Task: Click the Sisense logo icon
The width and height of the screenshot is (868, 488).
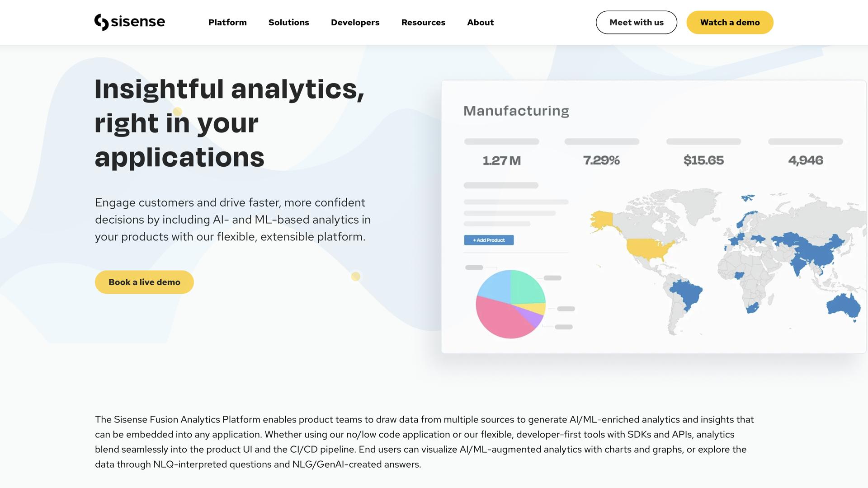Action: 101,22
